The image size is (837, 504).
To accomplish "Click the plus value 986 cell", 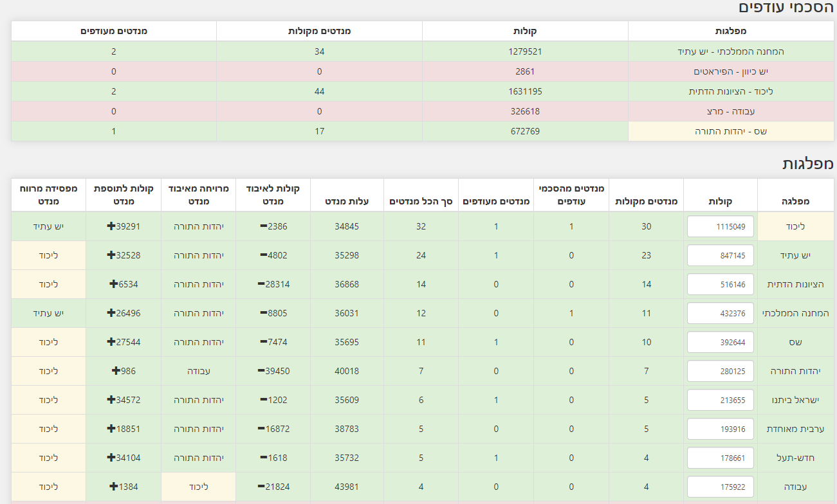I will (124, 371).
